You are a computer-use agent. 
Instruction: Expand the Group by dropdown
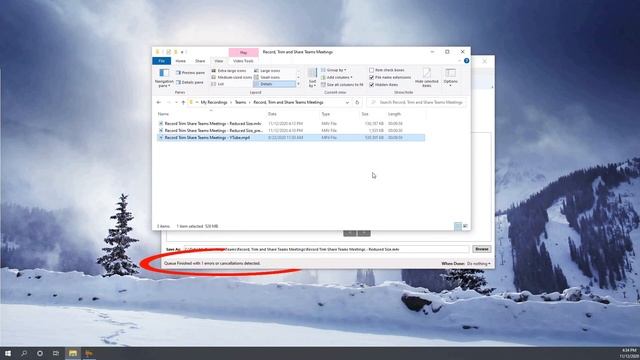[334, 70]
